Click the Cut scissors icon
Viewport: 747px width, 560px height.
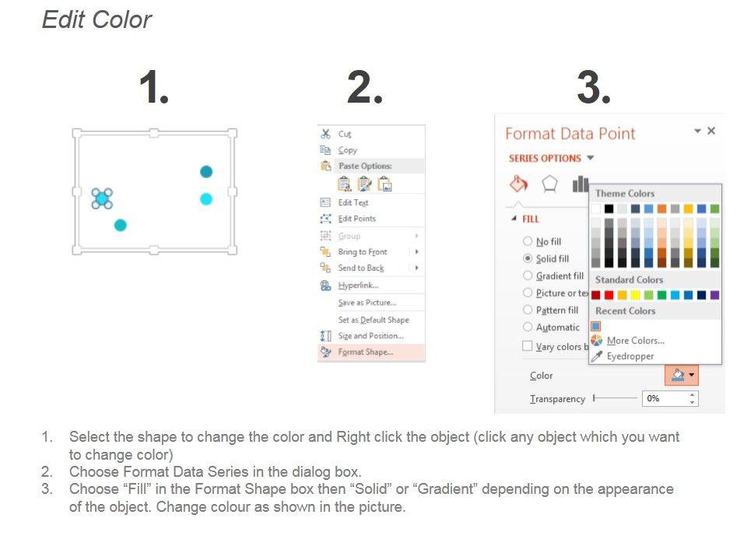tap(325, 134)
